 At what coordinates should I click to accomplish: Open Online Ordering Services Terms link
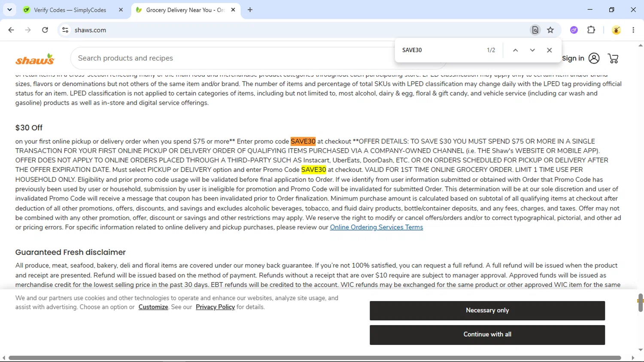click(377, 227)
